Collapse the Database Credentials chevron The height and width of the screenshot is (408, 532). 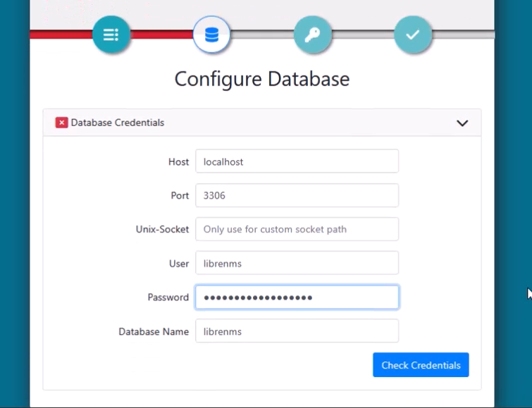[x=462, y=123]
